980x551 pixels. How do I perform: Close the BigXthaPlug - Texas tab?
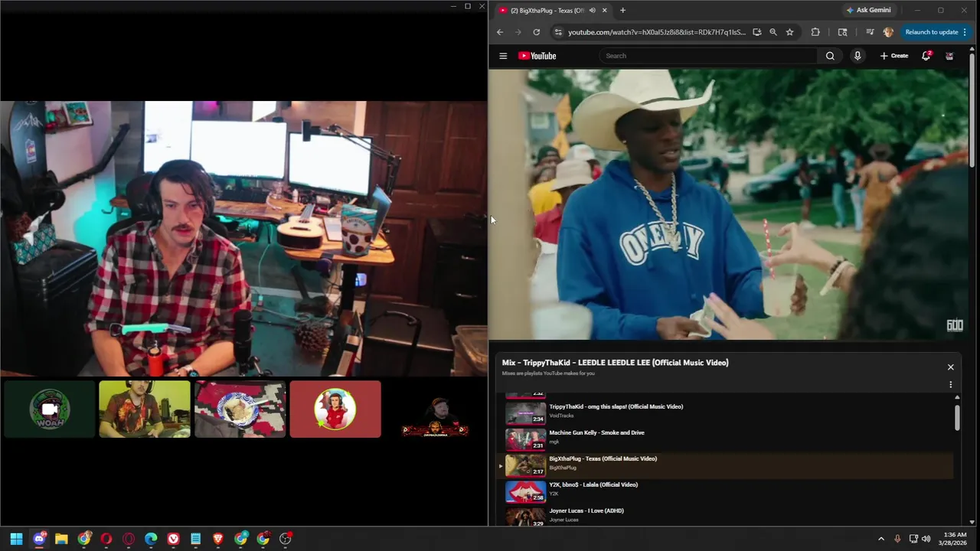pos(604,10)
